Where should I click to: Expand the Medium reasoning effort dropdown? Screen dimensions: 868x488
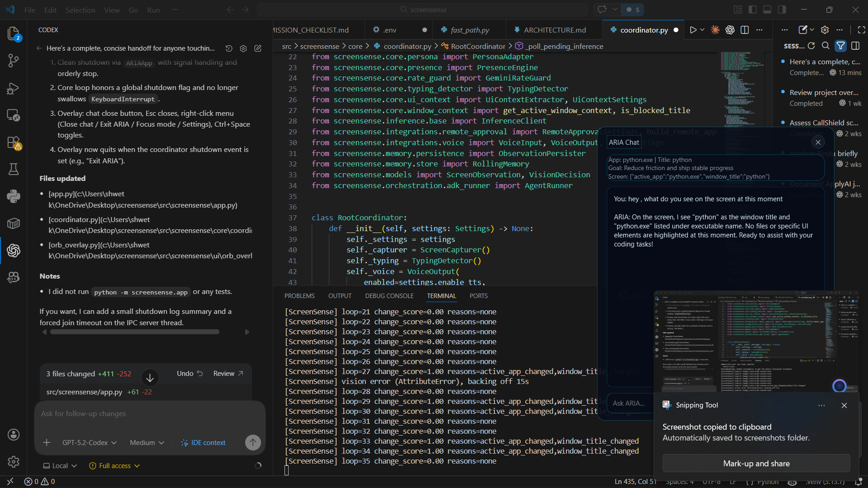click(x=147, y=443)
